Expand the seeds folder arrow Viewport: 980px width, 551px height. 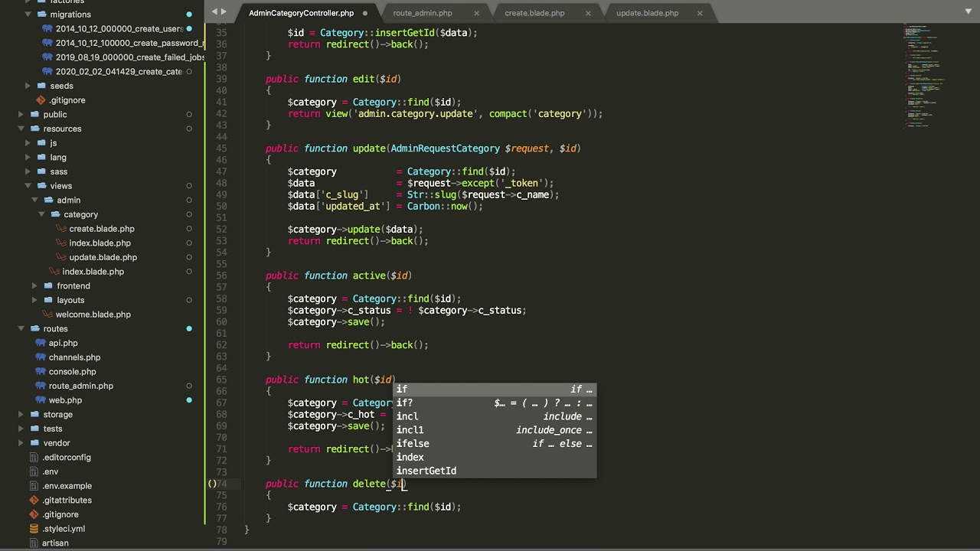click(x=28, y=86)
